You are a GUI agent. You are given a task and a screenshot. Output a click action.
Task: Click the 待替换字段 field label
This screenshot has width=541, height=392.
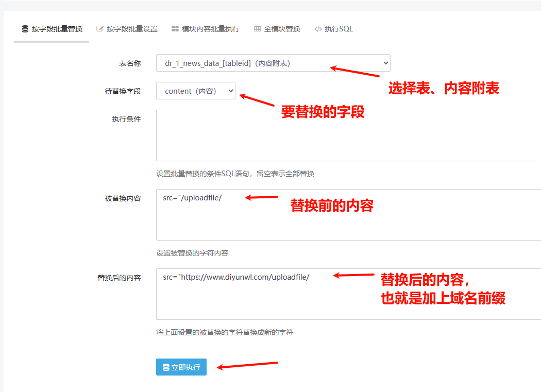pyautogui.click(x=123, y=91)
